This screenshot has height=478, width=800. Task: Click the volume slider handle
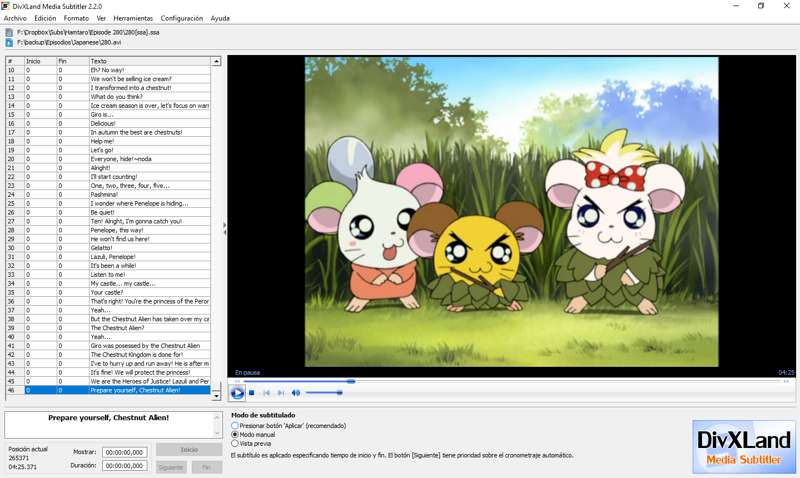(339, 393)
